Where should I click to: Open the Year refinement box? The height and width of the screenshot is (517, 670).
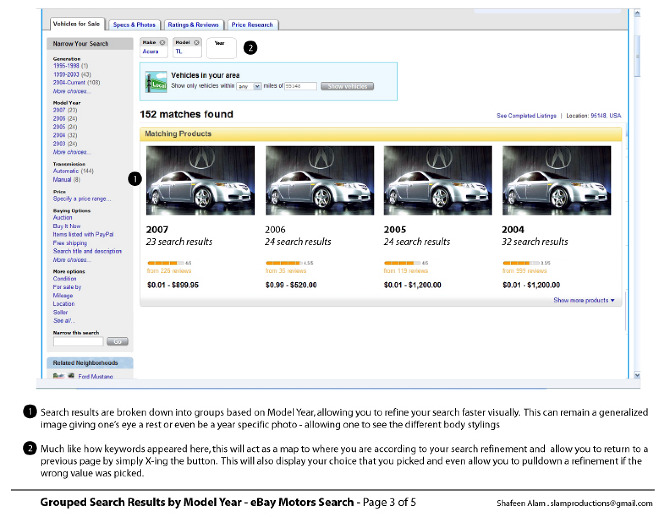click(x=221, y=48)
